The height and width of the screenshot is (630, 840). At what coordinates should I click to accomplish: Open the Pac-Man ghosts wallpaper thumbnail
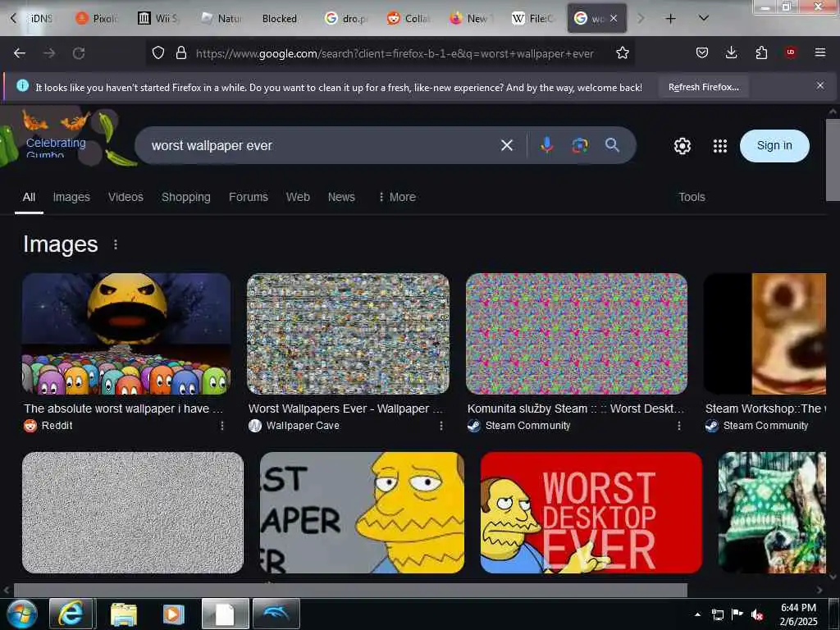pyautogui.click(x=126, y=334)
